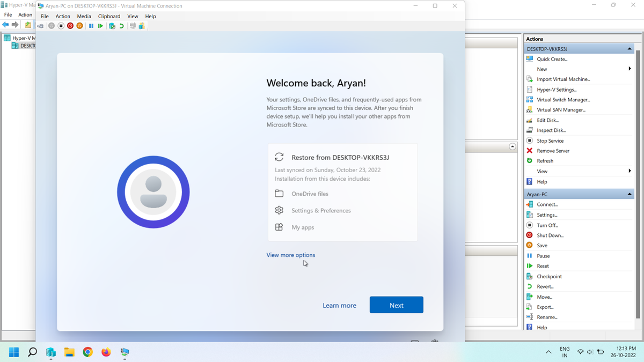The width and height of the screenshot is (644, 362).
Task: Click the round collapse chevron in Hyper-V pane
Action: pos(513,146)
